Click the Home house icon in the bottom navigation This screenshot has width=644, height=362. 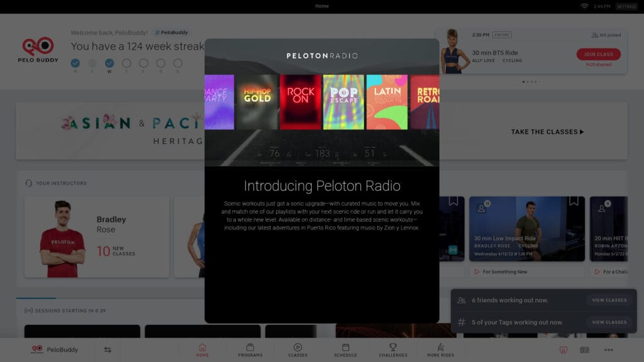(203, 347)
